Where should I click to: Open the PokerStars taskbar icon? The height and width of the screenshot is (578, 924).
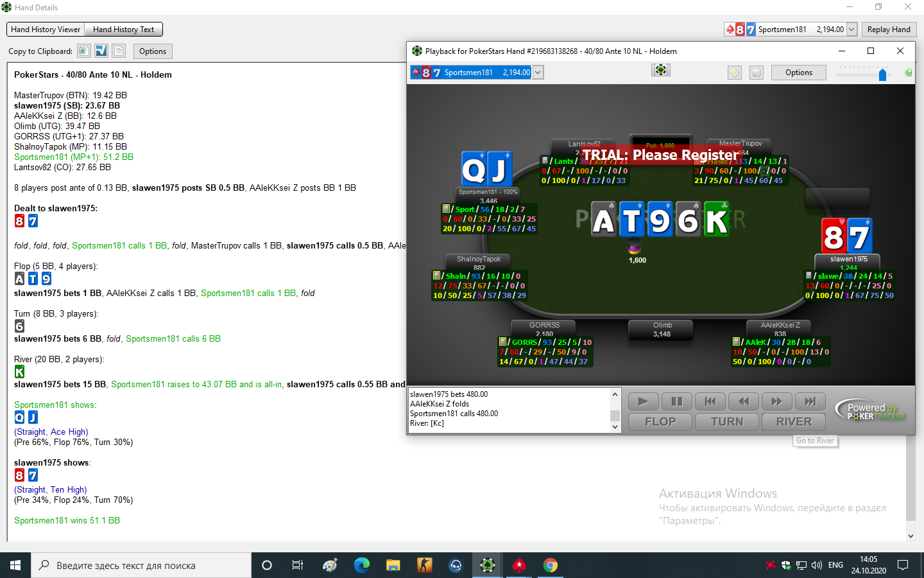point(519,565)
